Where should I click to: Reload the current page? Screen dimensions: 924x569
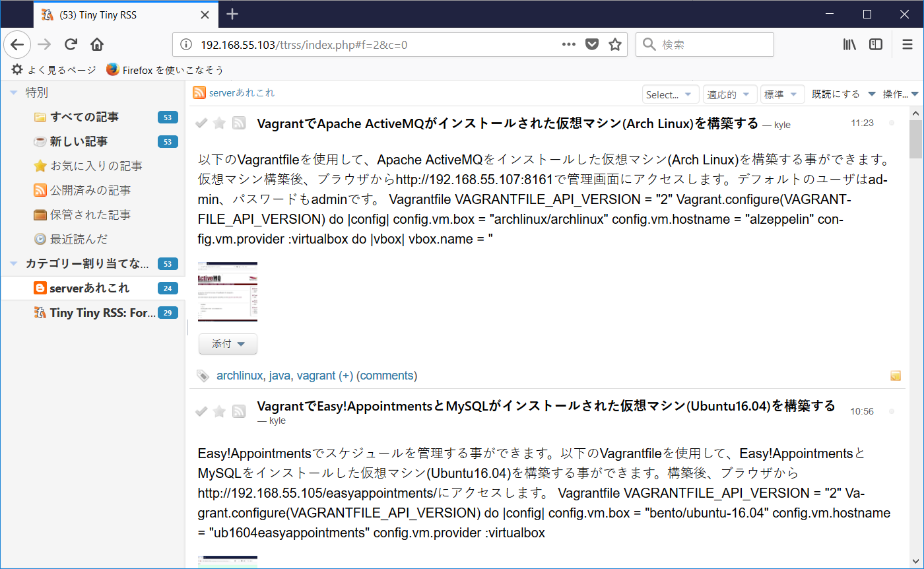71,45
